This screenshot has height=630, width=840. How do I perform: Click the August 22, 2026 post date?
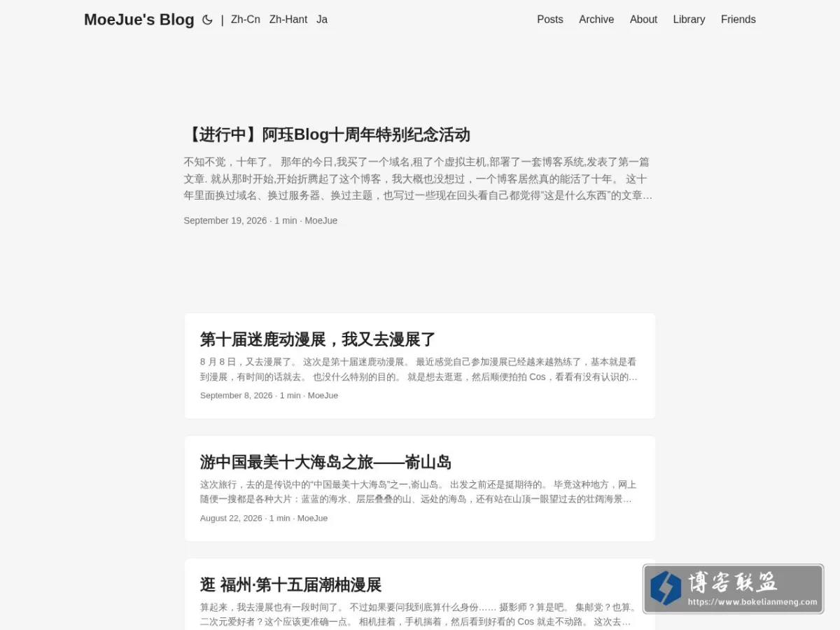pos(231,518)
